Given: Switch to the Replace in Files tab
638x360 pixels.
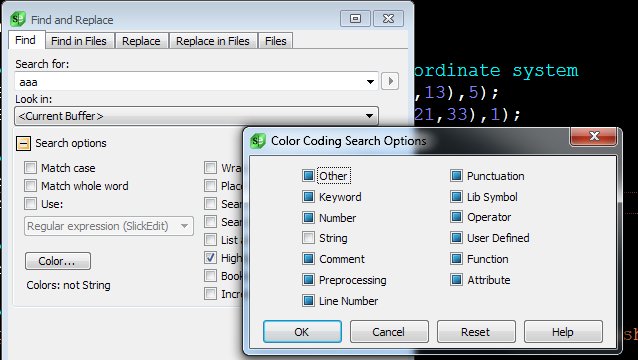Looking at the screenshot, I should click(212, 41).
